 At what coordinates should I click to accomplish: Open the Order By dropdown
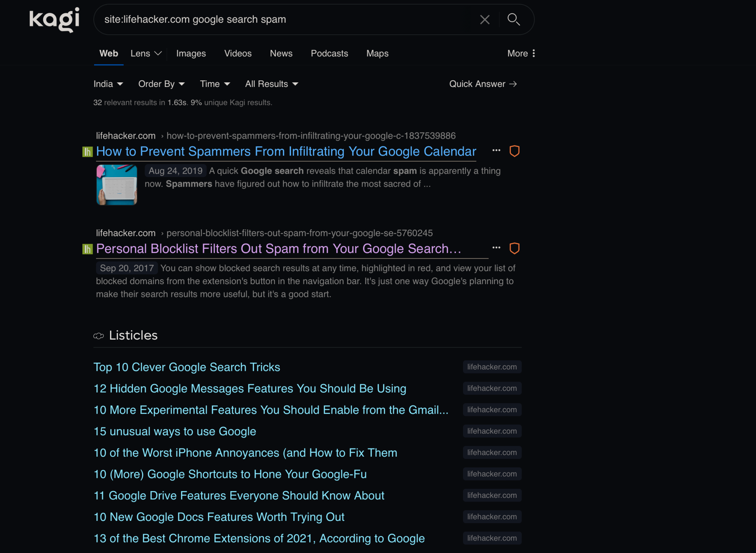[x=161, y=84]
